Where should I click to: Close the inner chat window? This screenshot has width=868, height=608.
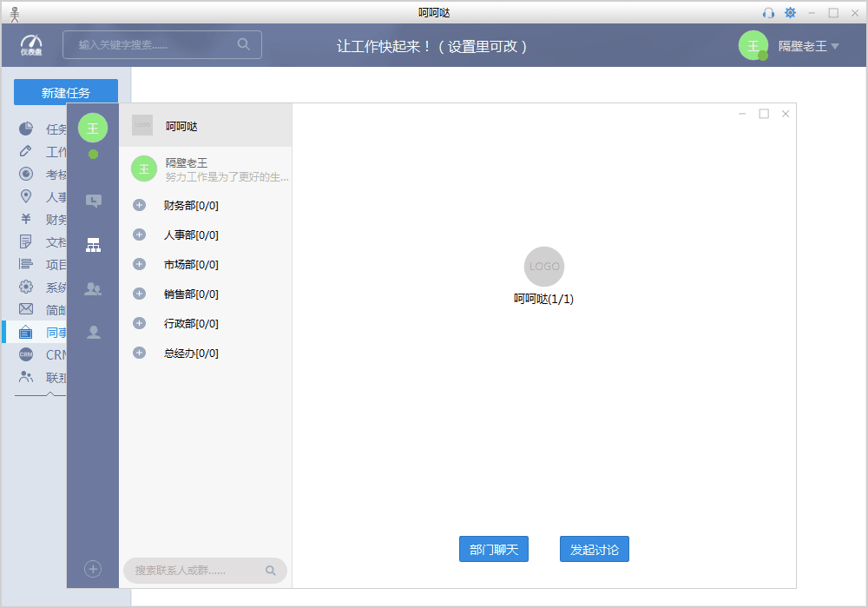[785, 114]
